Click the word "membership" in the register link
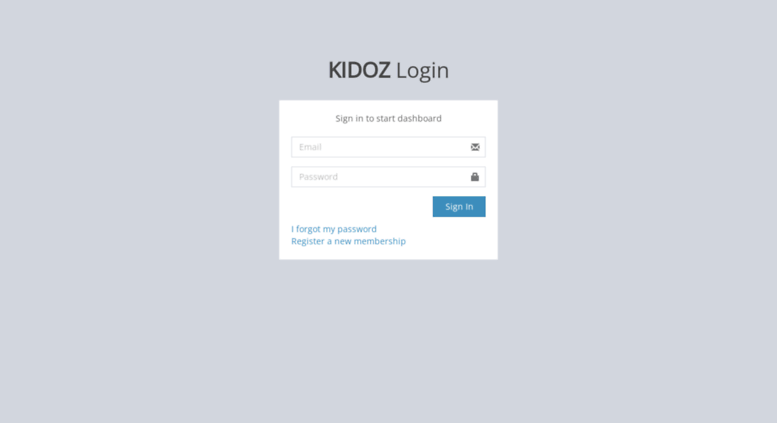Viewport: 777px width, 423px height. tap(380, 241)
